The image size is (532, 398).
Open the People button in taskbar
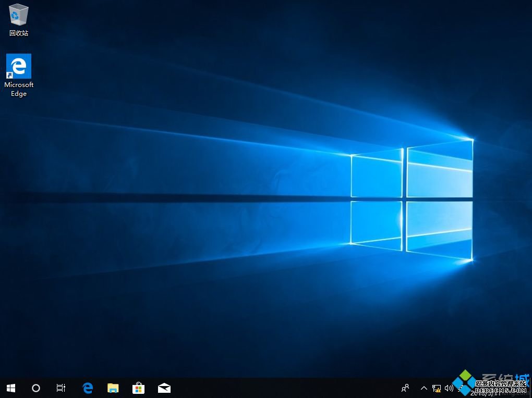tap(405, 388)
